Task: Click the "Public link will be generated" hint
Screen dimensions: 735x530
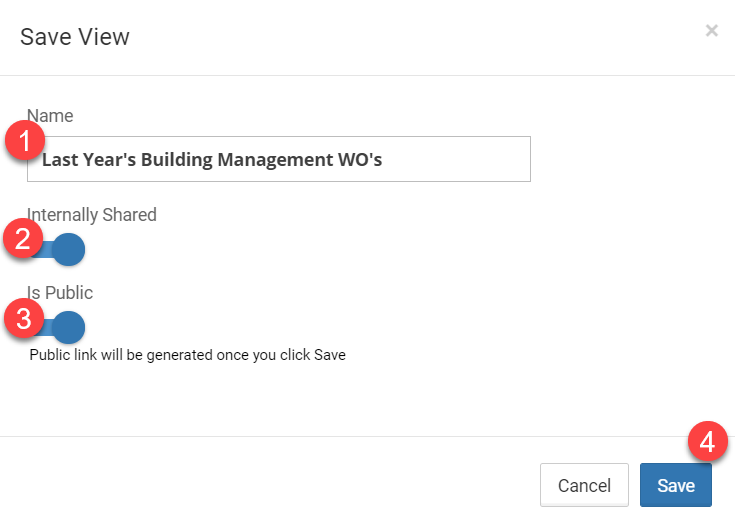Action: coord(187,355)
